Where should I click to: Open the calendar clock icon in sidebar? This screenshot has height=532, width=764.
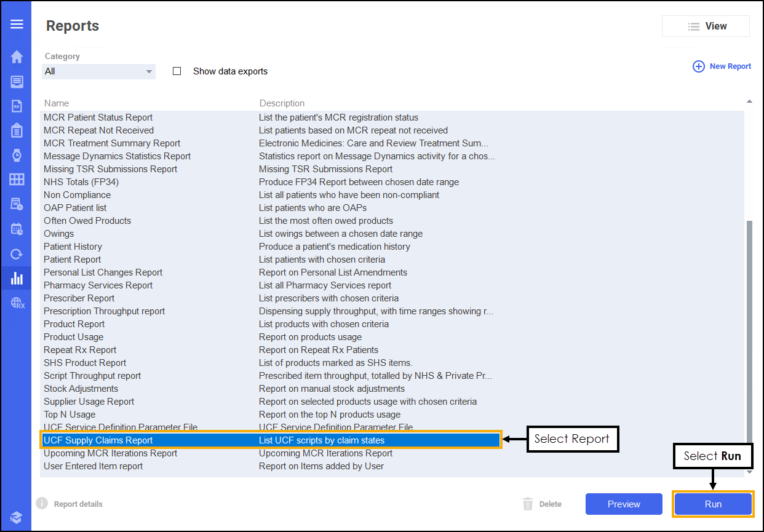point(17,229)
